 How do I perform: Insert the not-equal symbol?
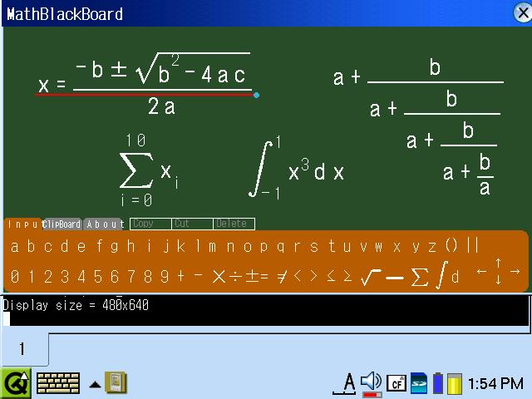(x=282, y=276)
